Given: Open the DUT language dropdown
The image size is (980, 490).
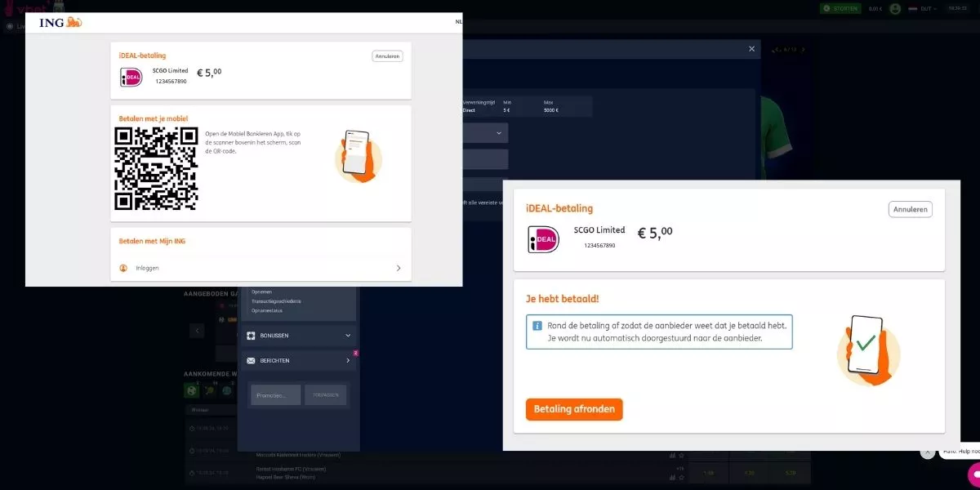Looking at the screenshot, I should coord(923,8).
